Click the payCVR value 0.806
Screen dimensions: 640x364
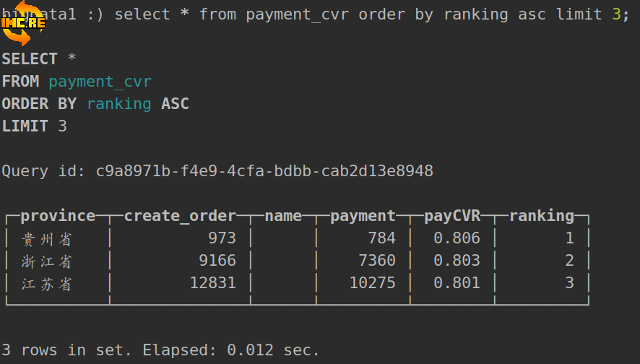(x=457, y=238)
